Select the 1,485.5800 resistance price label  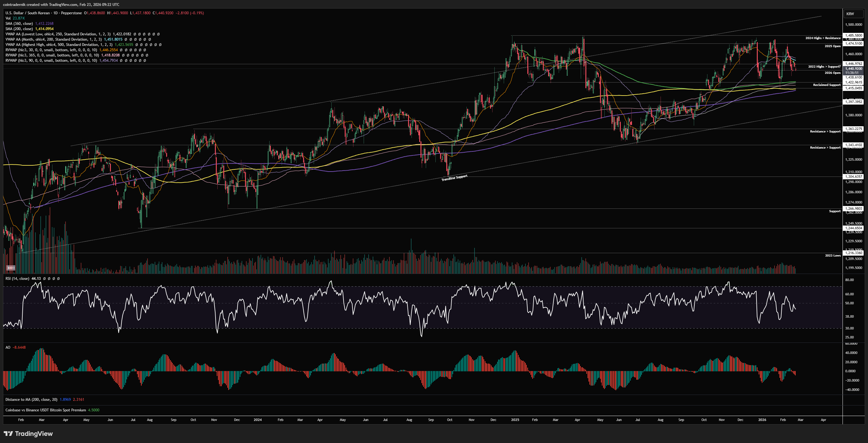click(853, 35)
